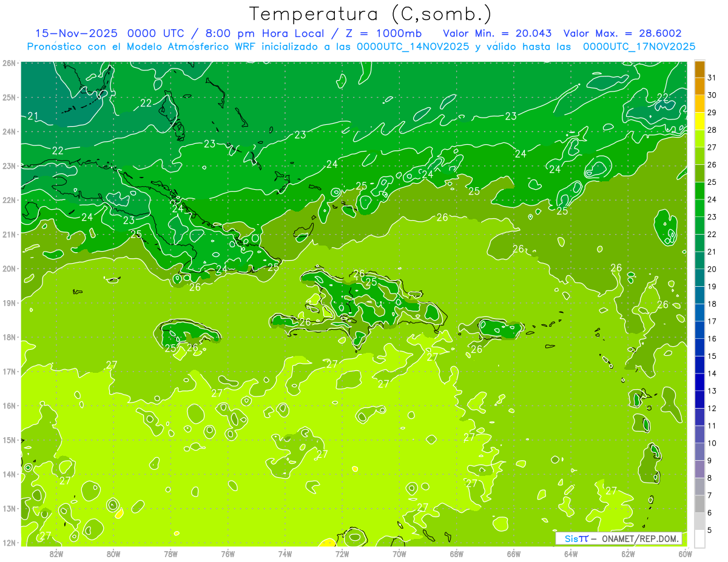728x562 pixels.
Task: Click the longitude label "82W"
Action: click(56, 554)
